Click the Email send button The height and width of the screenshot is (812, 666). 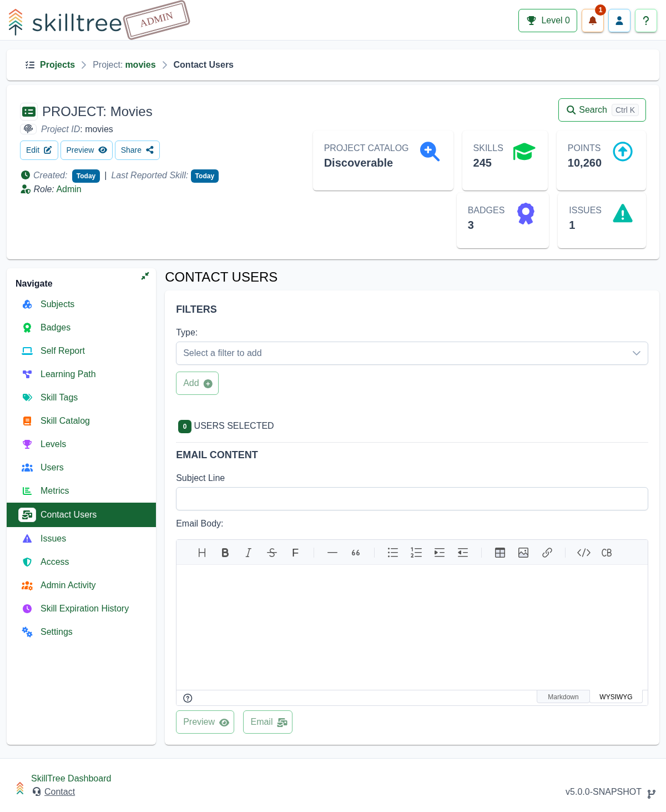268,722
